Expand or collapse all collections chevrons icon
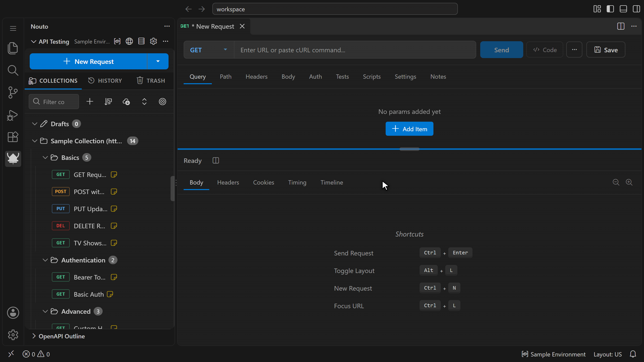The image size is (644, 362). point(144,102)
